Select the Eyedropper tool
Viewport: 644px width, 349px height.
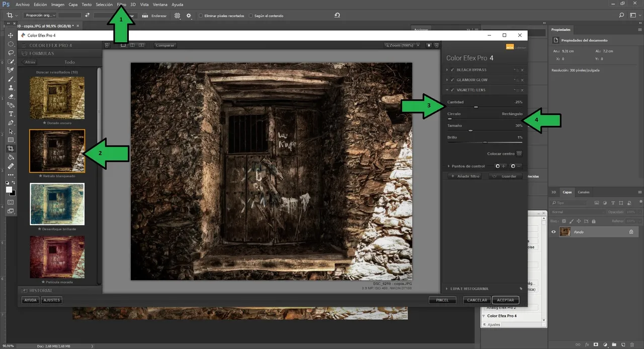point(11,71)
